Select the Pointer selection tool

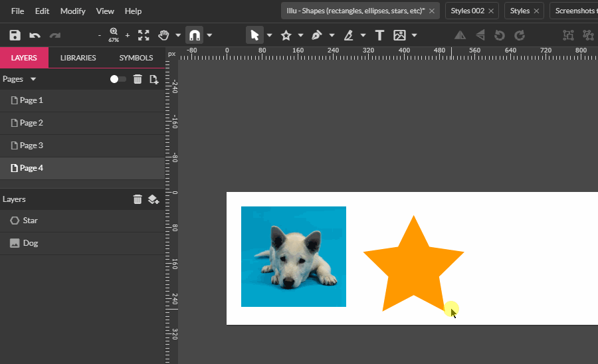click(x=254, y=35)
